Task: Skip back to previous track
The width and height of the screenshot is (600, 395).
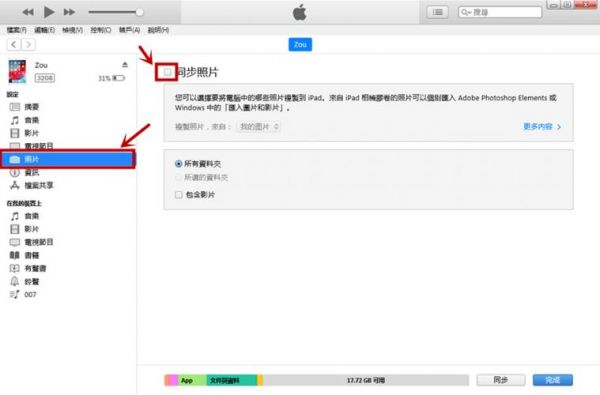Action: click(x=28, y=12)
